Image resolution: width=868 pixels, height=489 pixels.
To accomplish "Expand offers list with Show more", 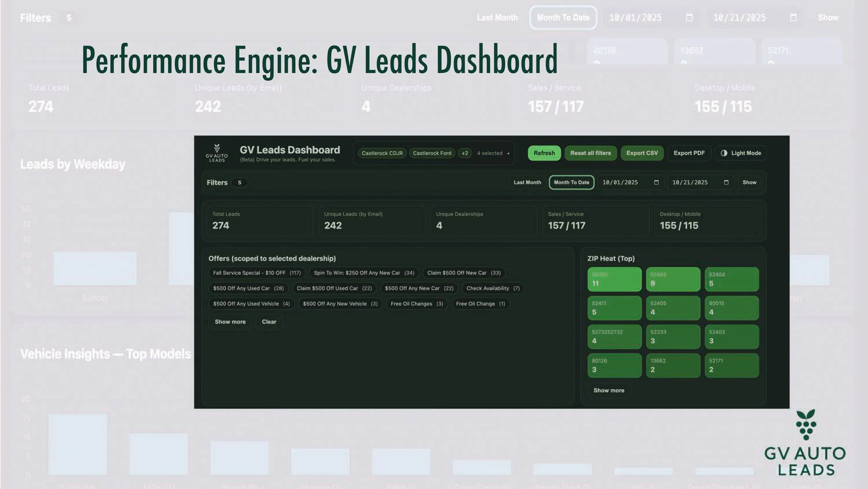I will pyautogui.click(x=230, y=322).
